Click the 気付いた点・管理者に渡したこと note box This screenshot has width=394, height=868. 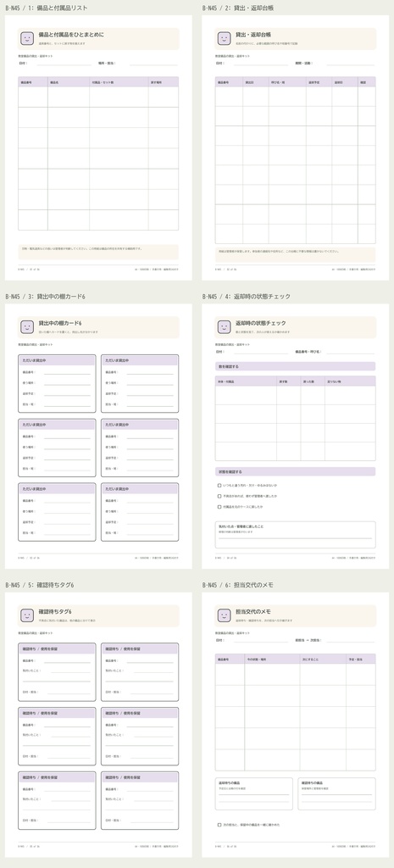click(x=296, y=535)
